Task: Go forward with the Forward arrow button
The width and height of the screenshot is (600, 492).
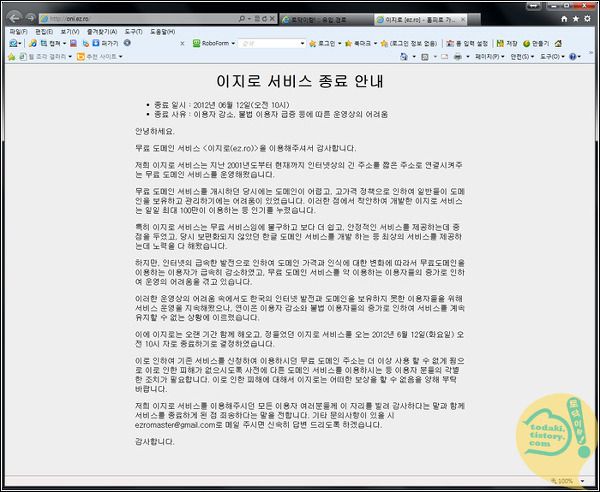Action: 30,18
